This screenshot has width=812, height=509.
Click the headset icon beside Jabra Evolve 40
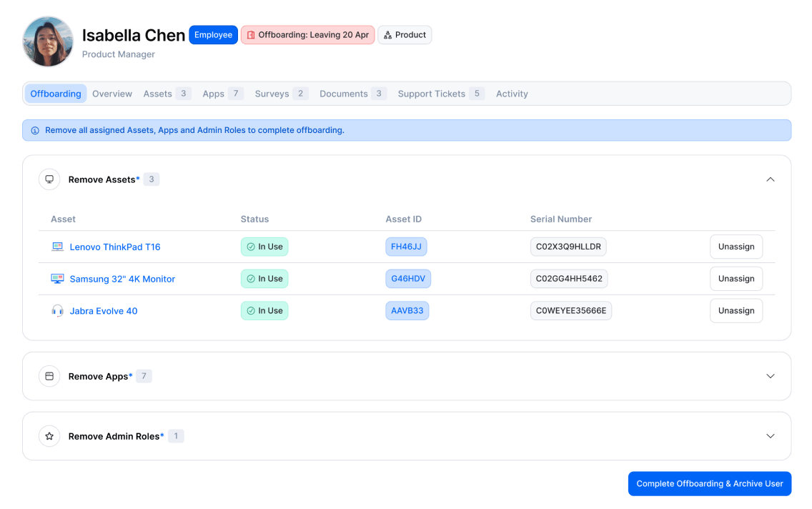[x=57, y=310]
